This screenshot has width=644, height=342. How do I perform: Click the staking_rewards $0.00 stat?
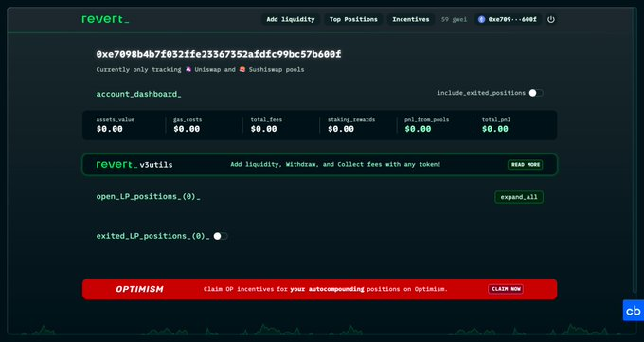pos(351,125)
